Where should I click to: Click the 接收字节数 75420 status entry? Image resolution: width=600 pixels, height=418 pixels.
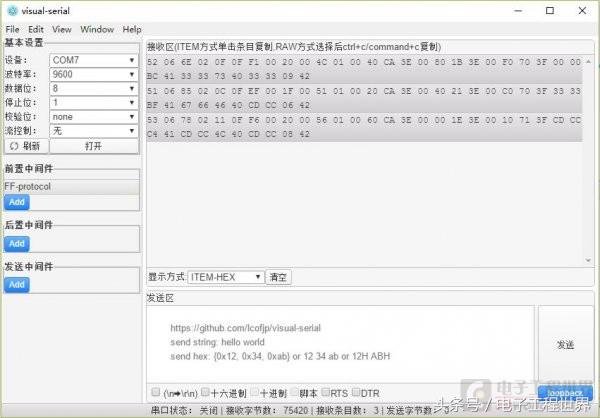pos(267,411)
